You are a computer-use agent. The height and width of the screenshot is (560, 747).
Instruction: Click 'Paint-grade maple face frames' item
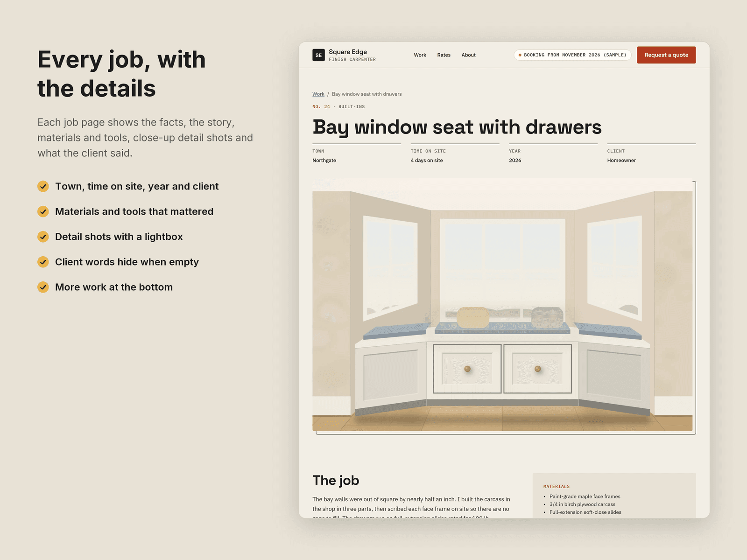tap(585, 497)
